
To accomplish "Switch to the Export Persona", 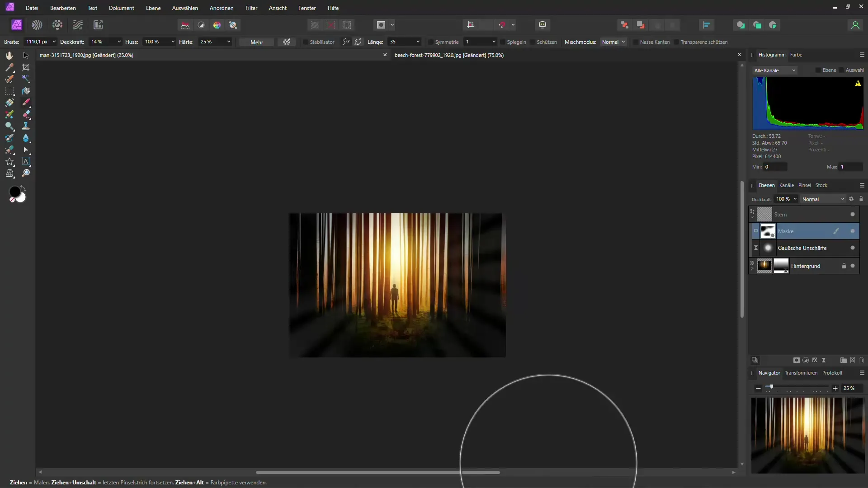I will pyautogui.click(x=98, y=25).
